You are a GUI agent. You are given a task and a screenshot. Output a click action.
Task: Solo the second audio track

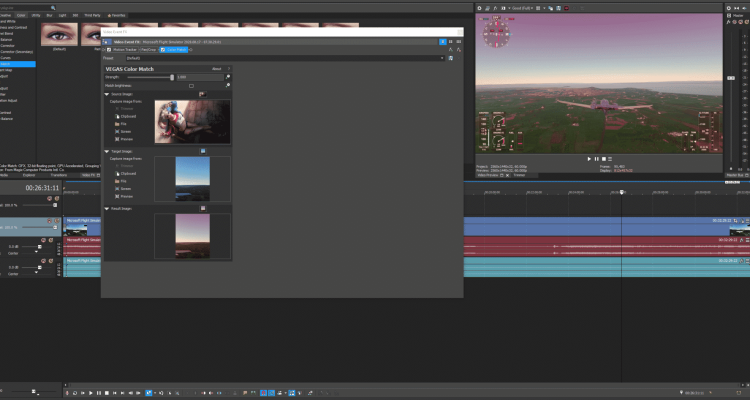50,261
